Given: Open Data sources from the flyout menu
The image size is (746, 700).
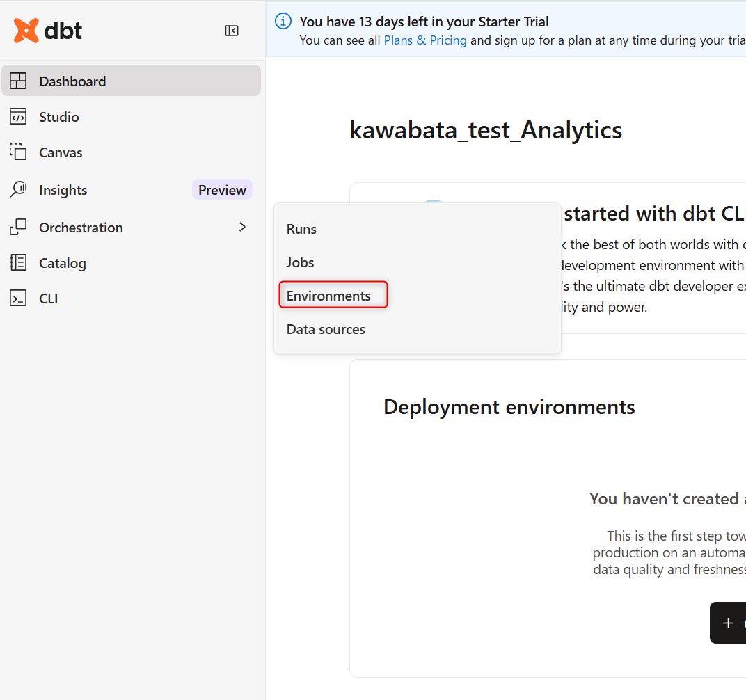Looking at the screenshot, I should point(326,329).
